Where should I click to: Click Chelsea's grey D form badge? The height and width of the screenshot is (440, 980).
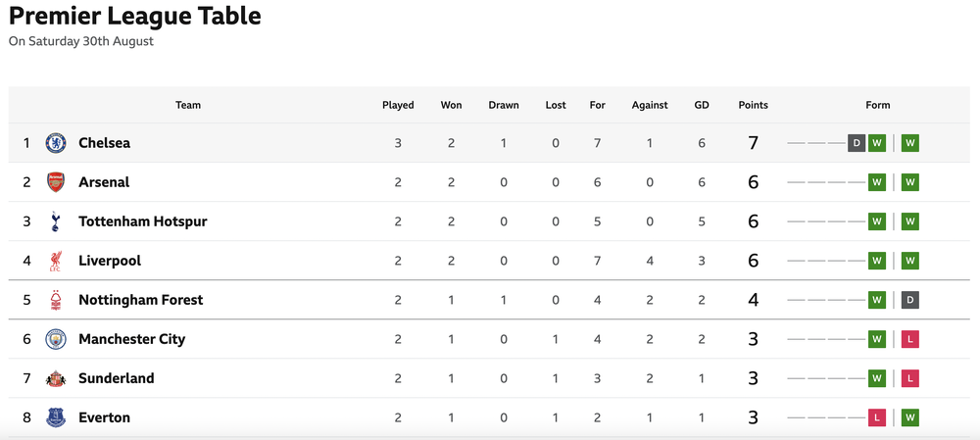(857, 143)
